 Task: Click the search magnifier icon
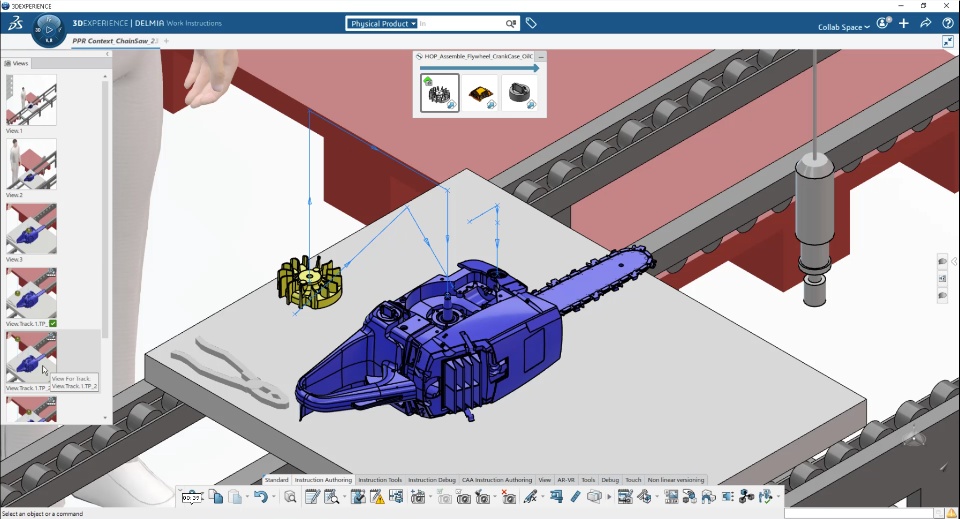[x=511, y=23]
